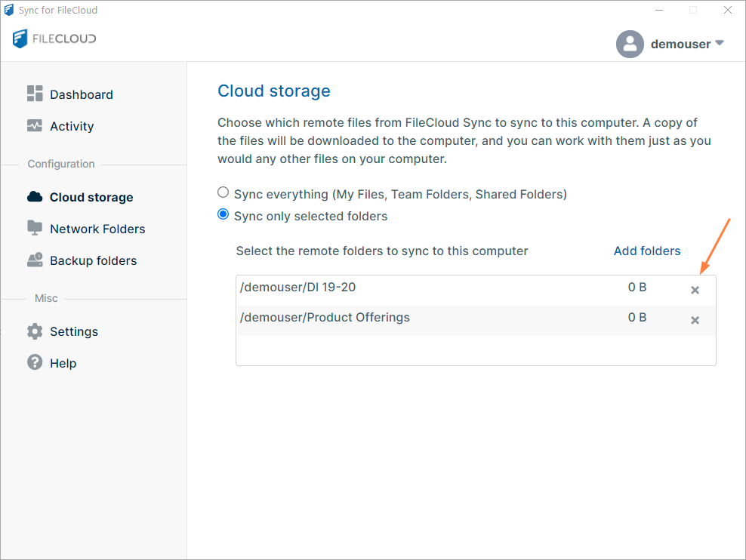Click the Help question mark icon
This screenshot has width=746, height=560.
tap(35, 362)
